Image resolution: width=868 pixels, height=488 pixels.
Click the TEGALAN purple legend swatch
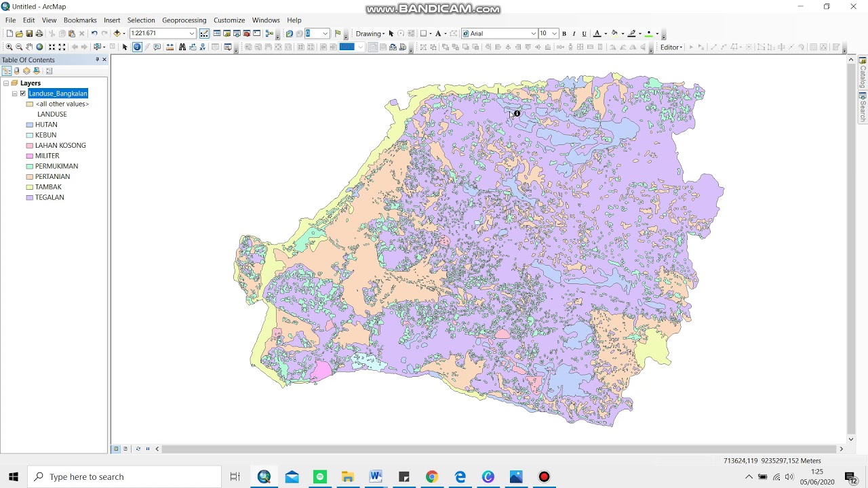click(30, 198)
